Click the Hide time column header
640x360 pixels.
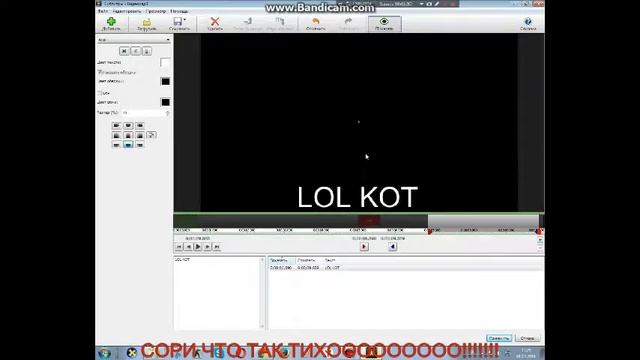[309, 260]
